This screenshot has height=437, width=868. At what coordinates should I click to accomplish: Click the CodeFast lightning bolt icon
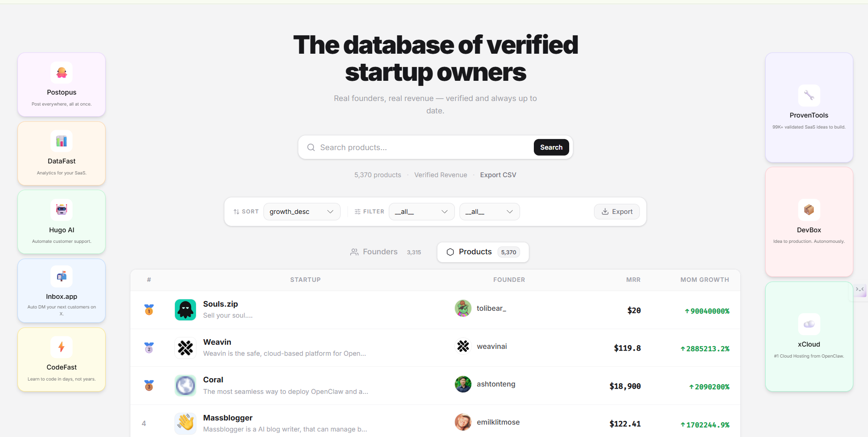point(62,347)
